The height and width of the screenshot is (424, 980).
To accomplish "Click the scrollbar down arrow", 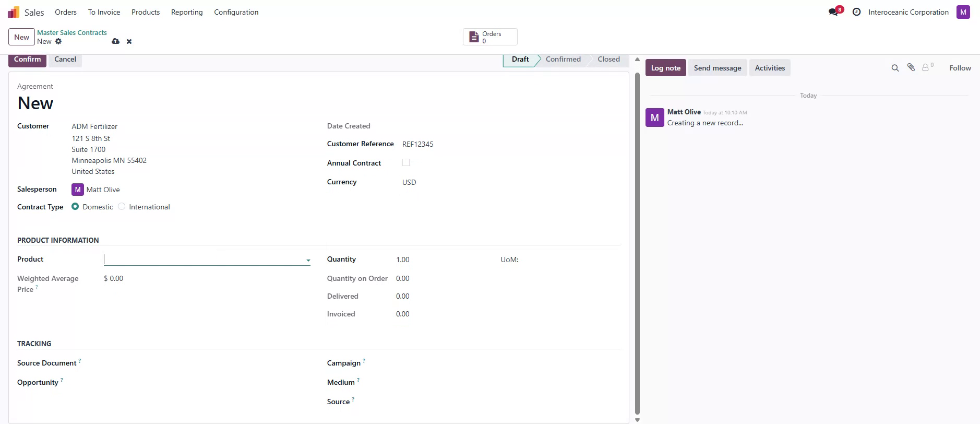I will (x=637, y=420).
